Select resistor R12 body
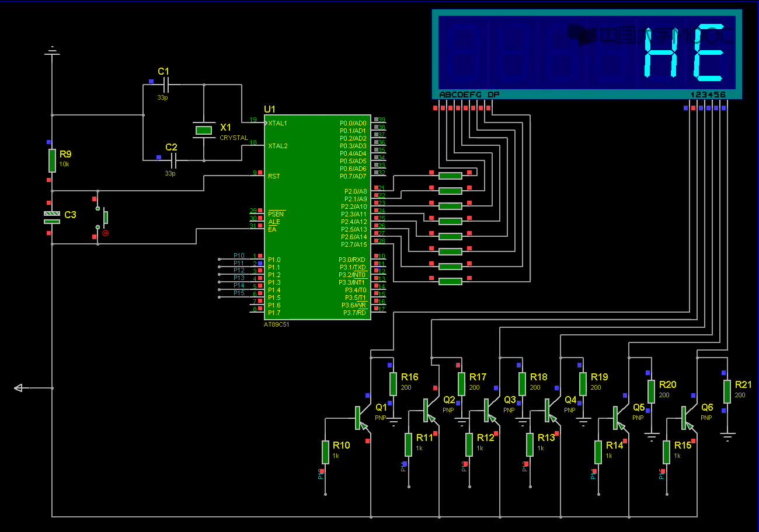 [x=469, y=444]
